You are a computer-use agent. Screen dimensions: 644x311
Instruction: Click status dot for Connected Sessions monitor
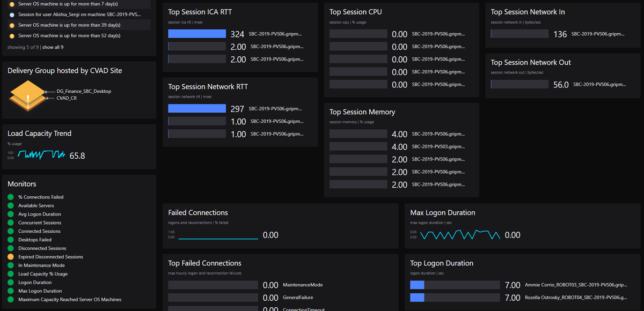click(10, 231)
